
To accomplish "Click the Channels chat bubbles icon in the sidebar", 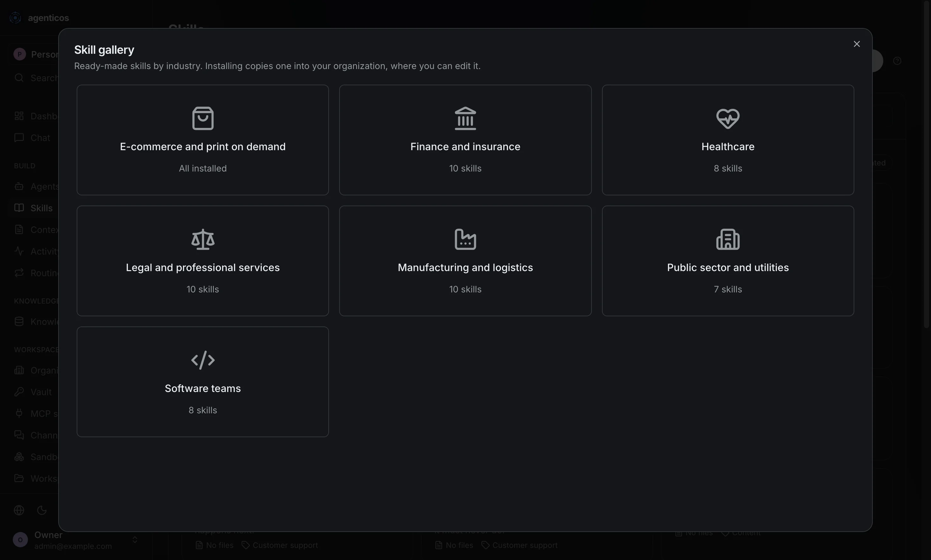I will click(19, 435).
